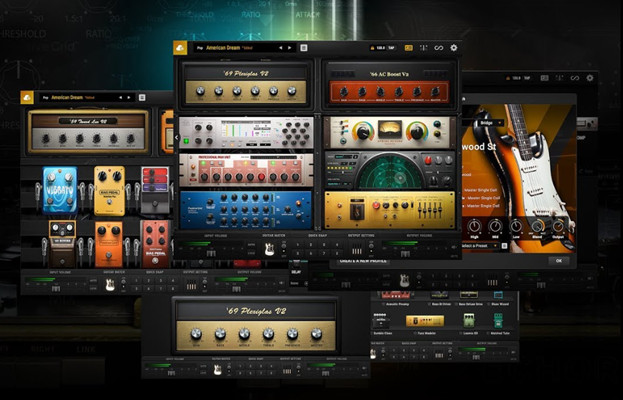Select the red and purple multi-switch pedal
This screenshot has width=623, height=400.
[155, 190]
